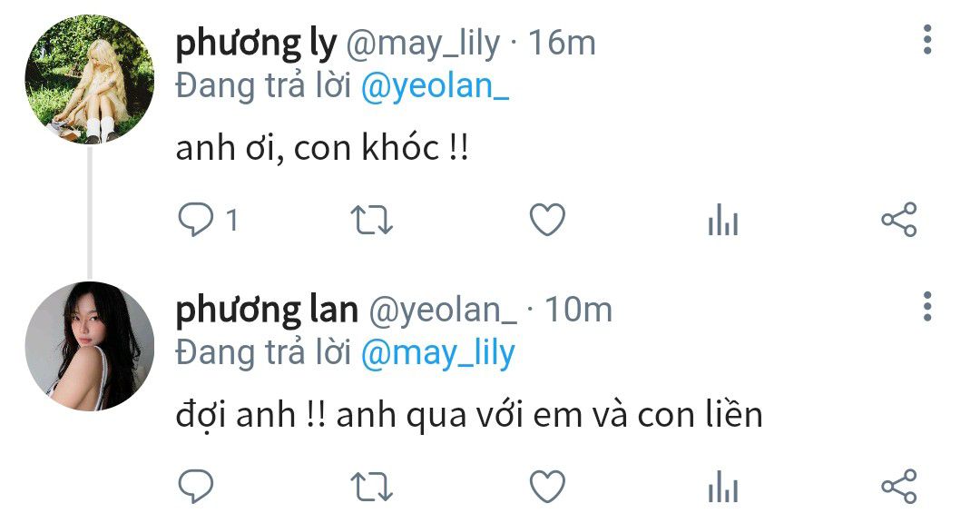Visit phương lan's profile by display name
This screenshot has width=980, height=523.
click(267, 311)
